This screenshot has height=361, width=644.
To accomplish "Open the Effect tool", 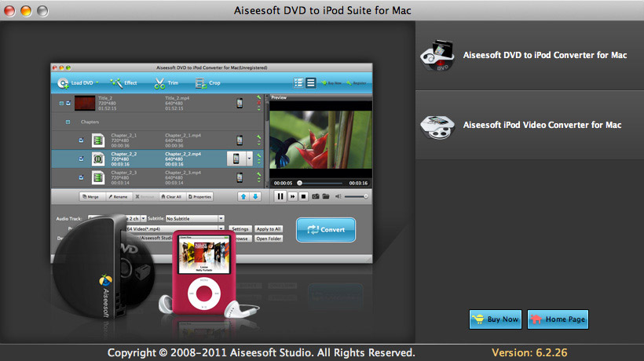I will (x=123, y=82).
